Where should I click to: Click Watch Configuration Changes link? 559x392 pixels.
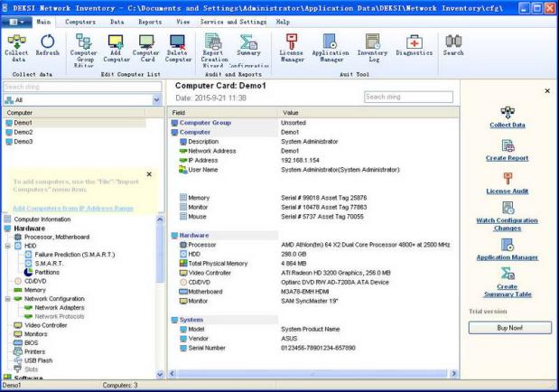(x=507, y=224)
